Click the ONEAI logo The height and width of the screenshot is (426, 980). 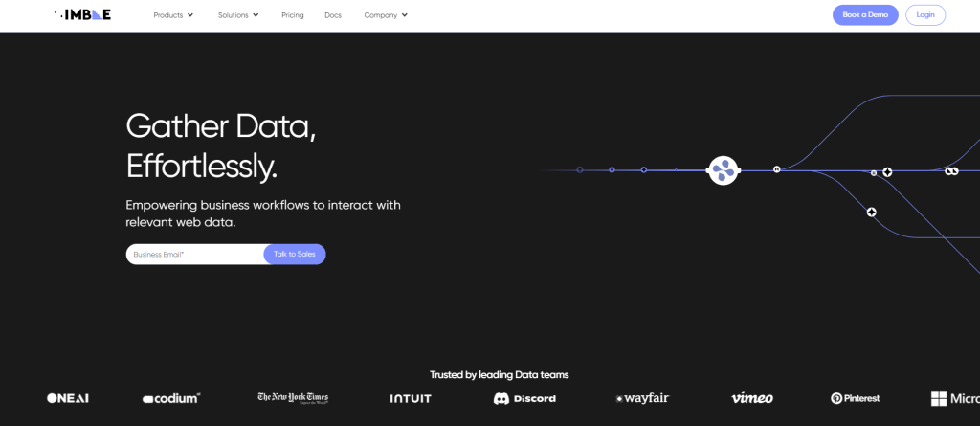[68, 398]
